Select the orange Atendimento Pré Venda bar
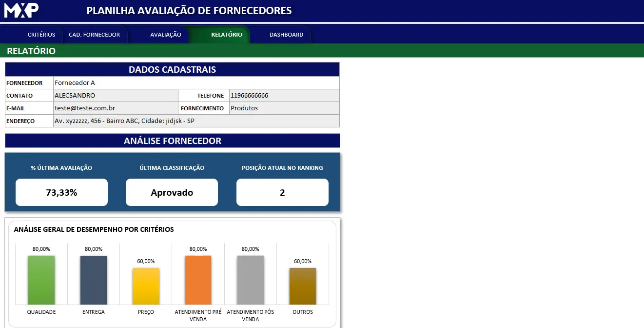This screenshot has width=644, height=328. (198, 280)
